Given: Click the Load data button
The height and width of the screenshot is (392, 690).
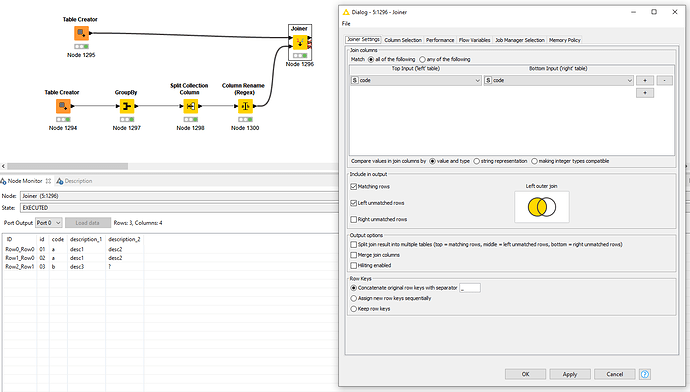Looking at the screenshot, I should coord(87,223).
